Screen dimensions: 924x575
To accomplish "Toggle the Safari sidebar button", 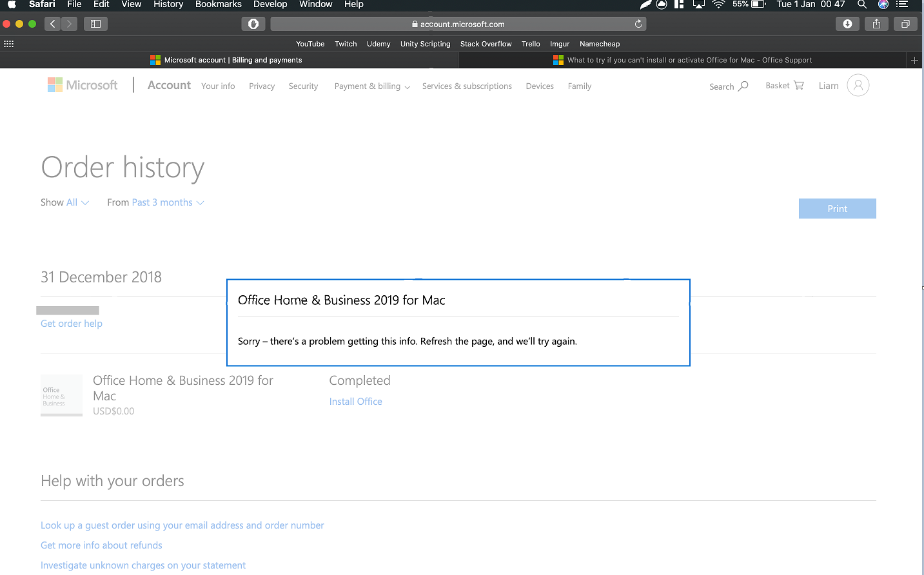I will pyautogui.click(x=95, y=24).
